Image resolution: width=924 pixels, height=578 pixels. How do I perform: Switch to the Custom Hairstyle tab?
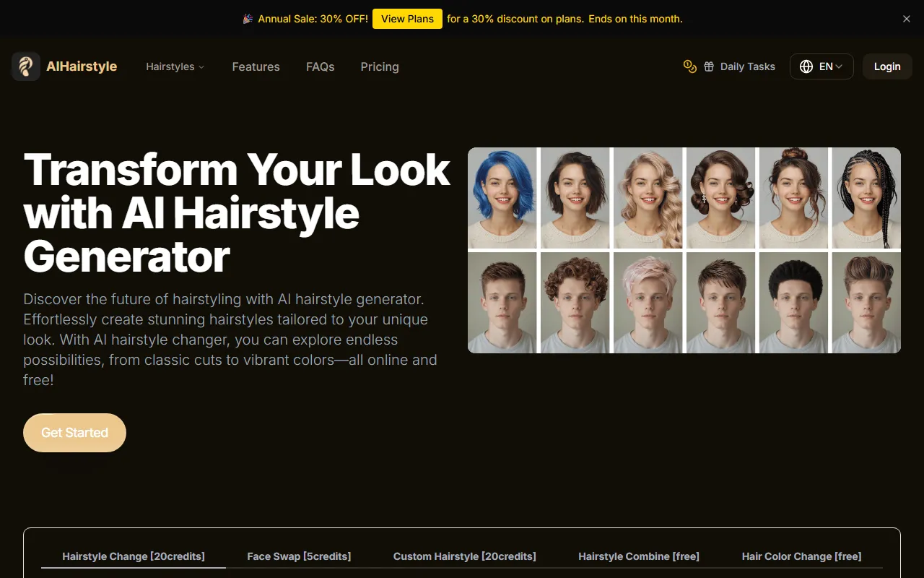click(x=464, y=556)
